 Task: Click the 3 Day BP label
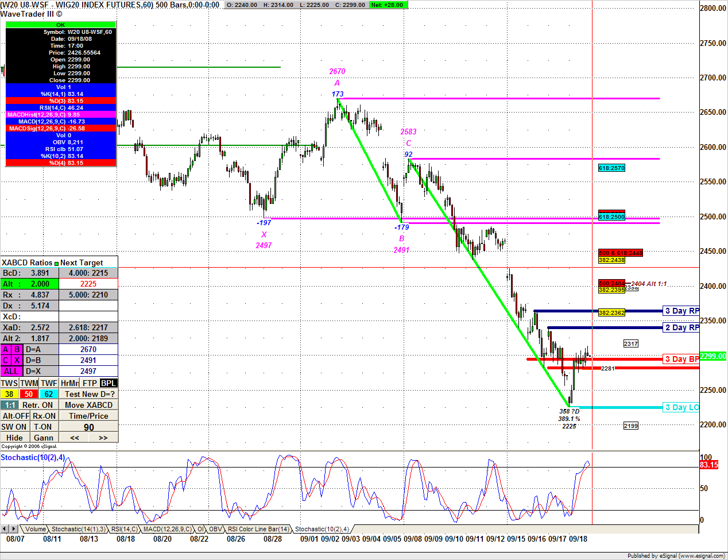[x=681, y=359]
